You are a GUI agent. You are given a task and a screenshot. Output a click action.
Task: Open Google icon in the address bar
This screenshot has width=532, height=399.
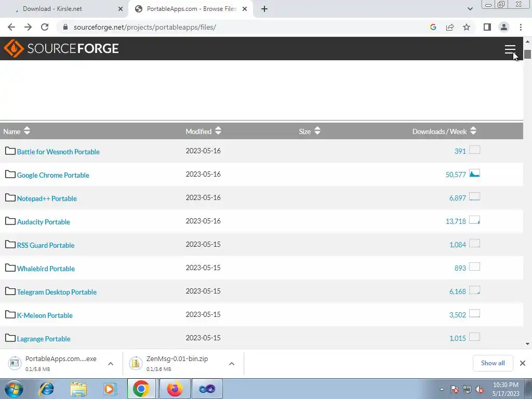click(433, 27)
